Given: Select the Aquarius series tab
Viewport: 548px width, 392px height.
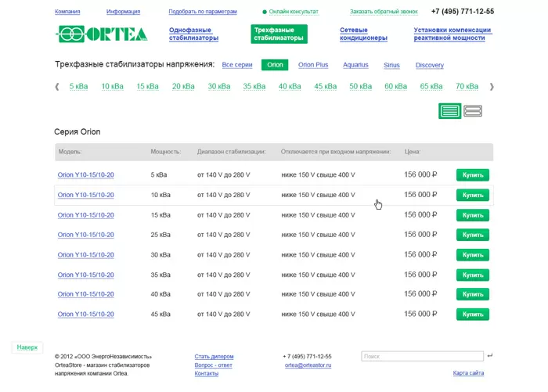Looking at the screenshot, I should point(355,65).
